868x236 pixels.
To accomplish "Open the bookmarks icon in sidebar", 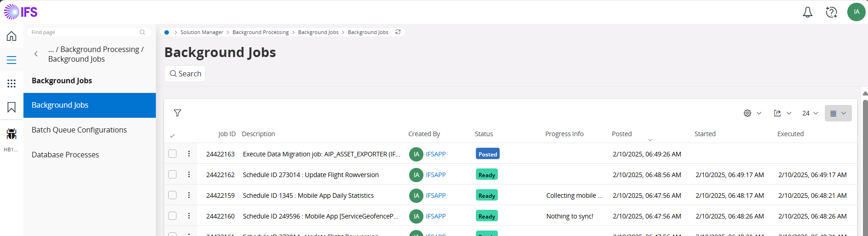I will (x=11, y=107).
